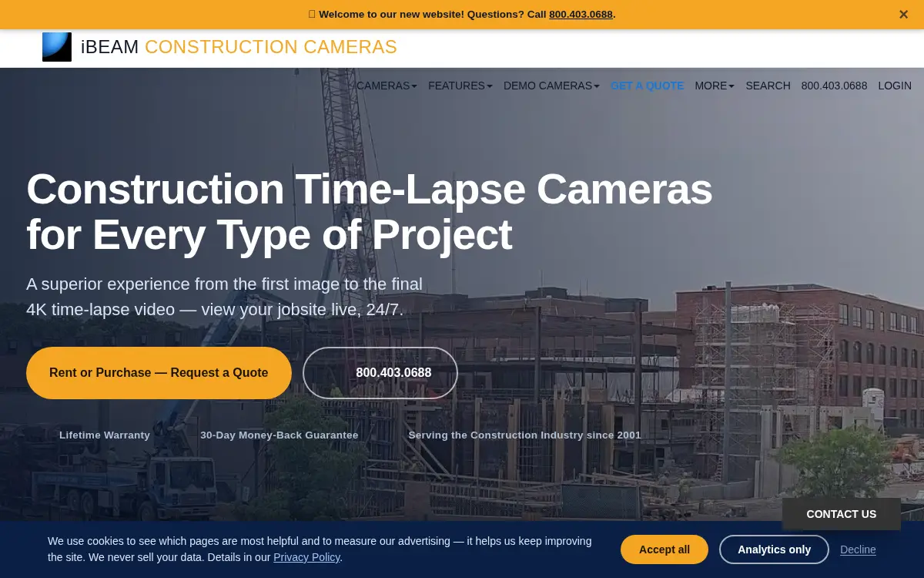This screenshot has width=924, height=578.
Task: Click Serving the Construction Industry since 2001
Action: [524, 435]
